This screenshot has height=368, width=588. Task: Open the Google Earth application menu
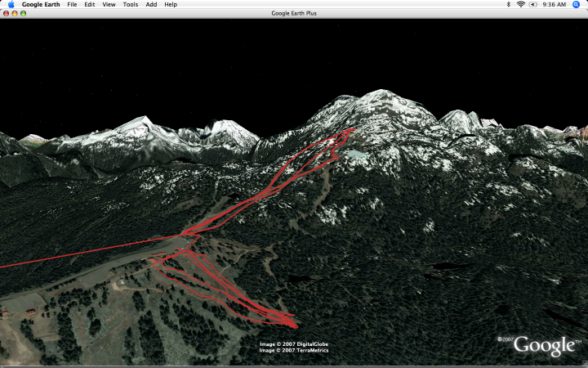click(x=41, y=5)
